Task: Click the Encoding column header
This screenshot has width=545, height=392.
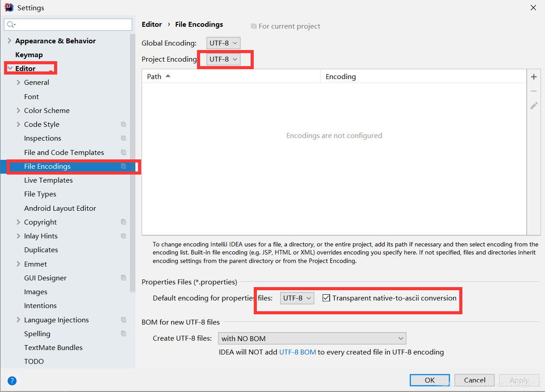Action: (423, 76)
